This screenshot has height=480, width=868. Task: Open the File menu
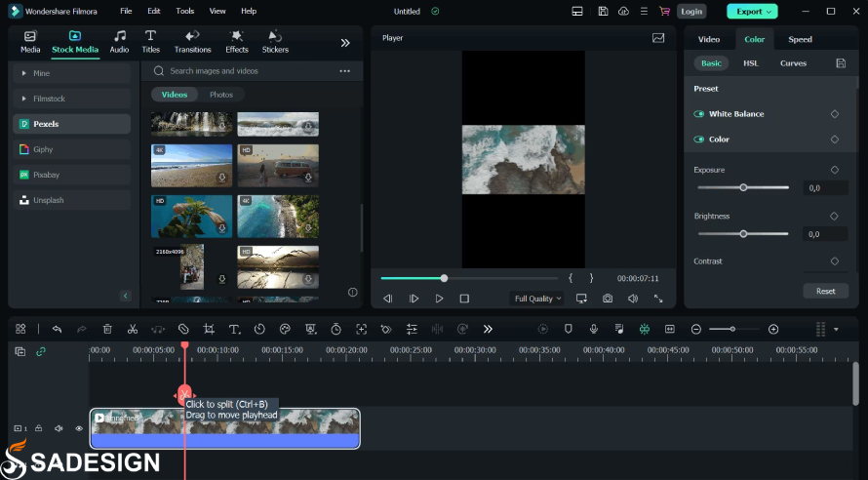(126, 11)
